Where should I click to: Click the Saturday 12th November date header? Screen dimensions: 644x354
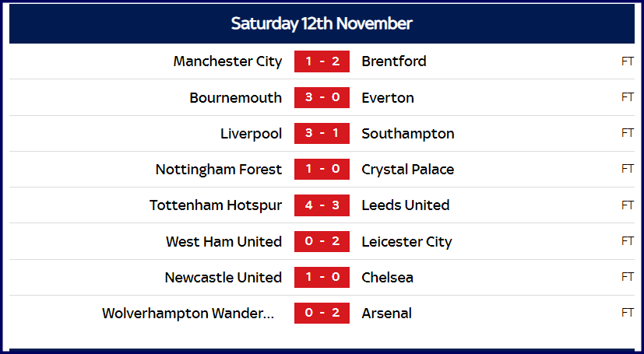[x=322, y=24]
